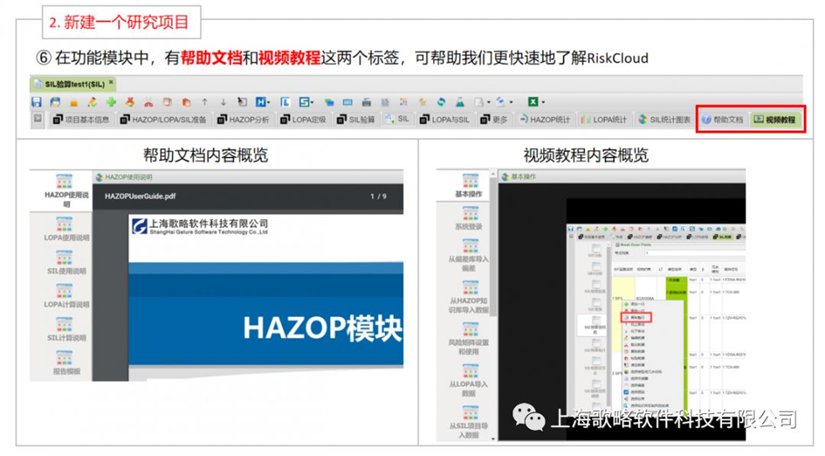This screenshot has height=456, width=825.
Task: Click the HAZOP模块 PDF cover page
Action: pyautogui.click(x=266, y=297)
